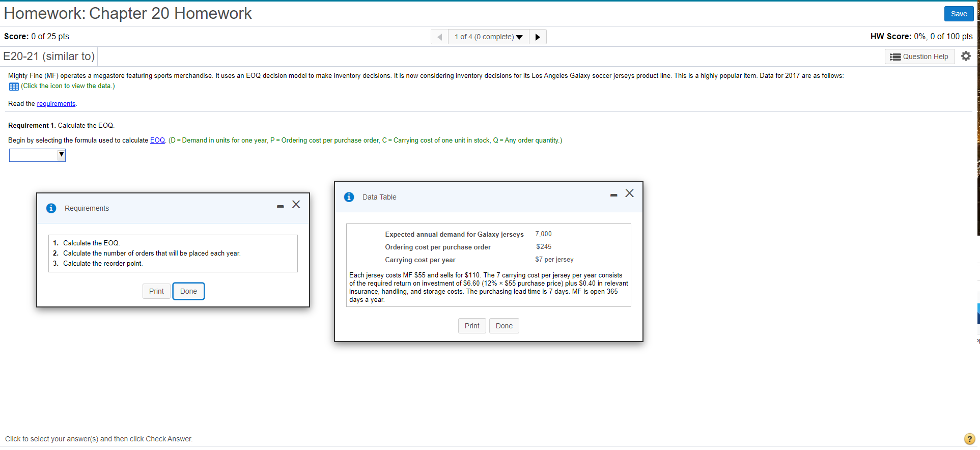Click the 'E20-21 (similar to)' question label

pyautogui.click(x=49, y=57)
